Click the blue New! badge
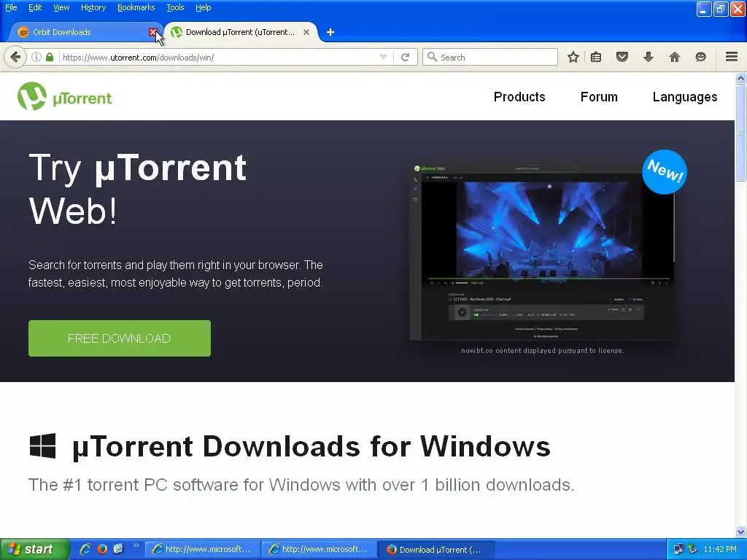Viewport: 747px width, 560px height. tap(664, 171)
